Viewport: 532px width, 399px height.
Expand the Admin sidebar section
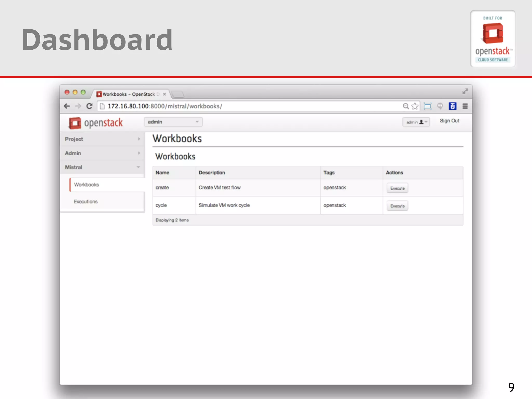[102, 153]
